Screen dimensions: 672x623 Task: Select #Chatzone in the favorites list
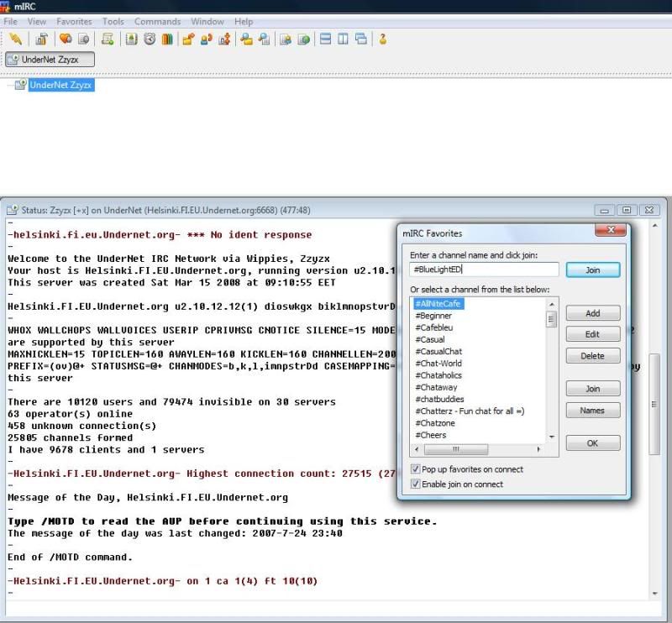point(435,423)
